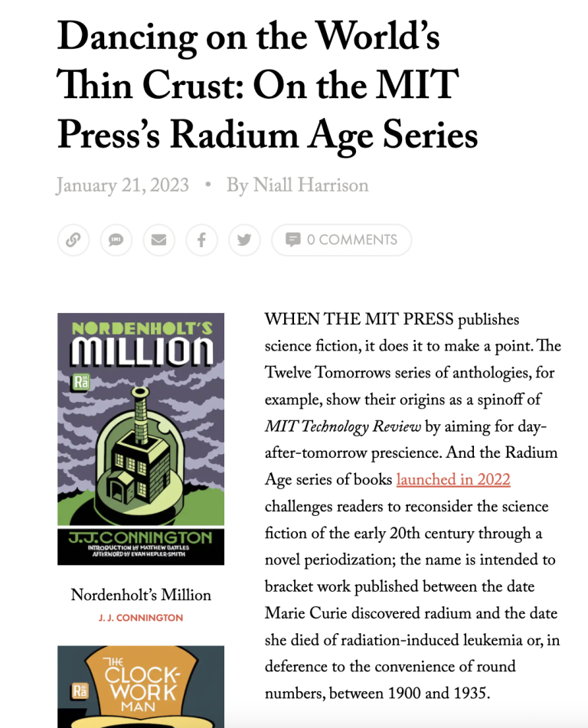
Task: Share the article on Facebook
Action: 201,240
